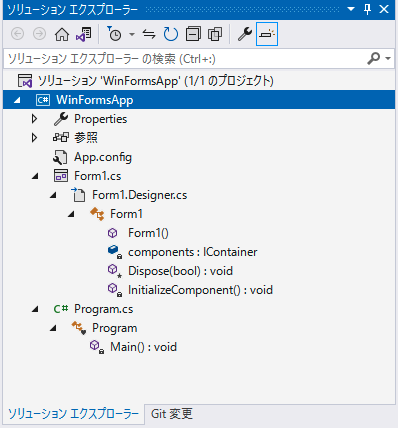This screenshot has width=398, height=428.
Task: Collapse all items in the tree
Action: [x=193, y=34]
